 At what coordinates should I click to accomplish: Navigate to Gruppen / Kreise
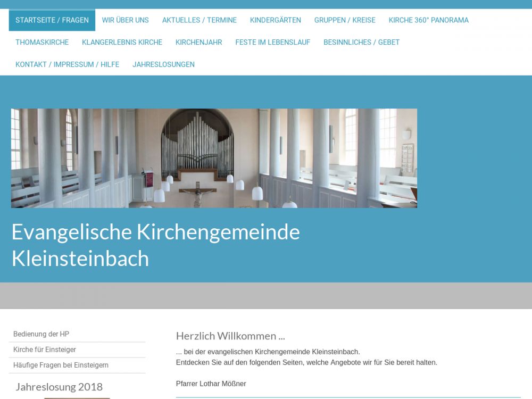[345, 20]
